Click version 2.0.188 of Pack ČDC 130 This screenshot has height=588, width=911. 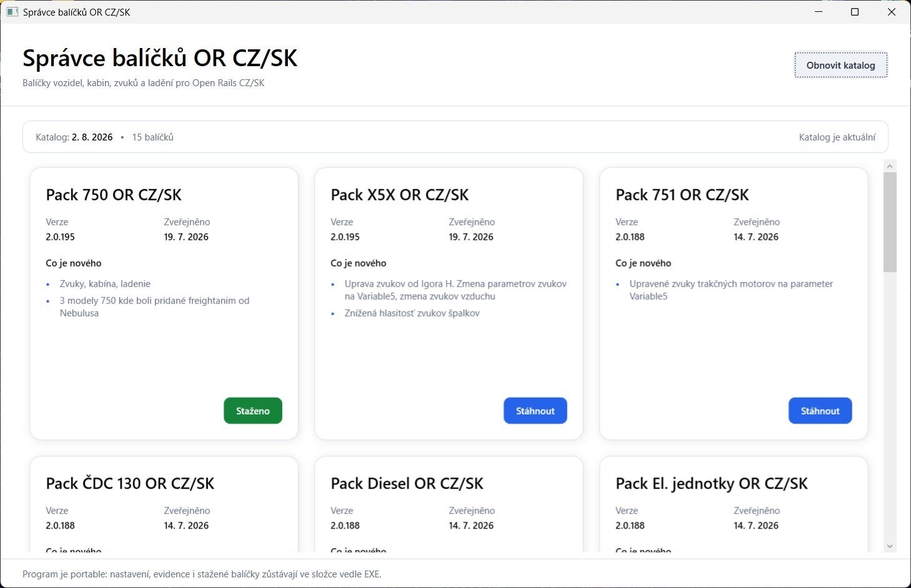pos(60,526)
